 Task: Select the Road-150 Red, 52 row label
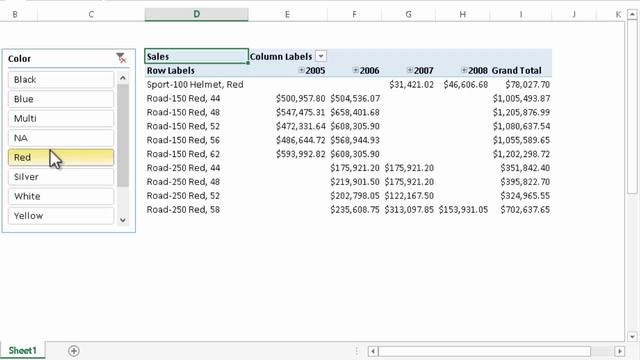point(183,126)
